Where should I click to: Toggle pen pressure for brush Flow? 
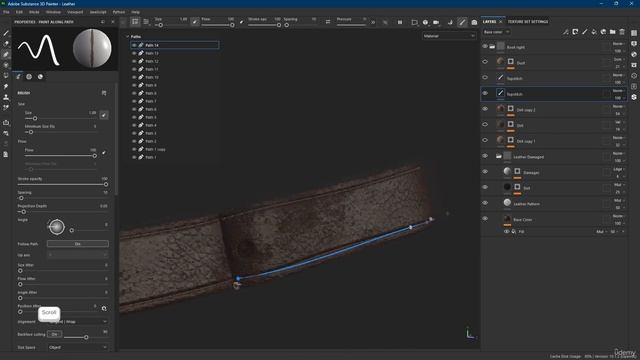tap(104, 153)
